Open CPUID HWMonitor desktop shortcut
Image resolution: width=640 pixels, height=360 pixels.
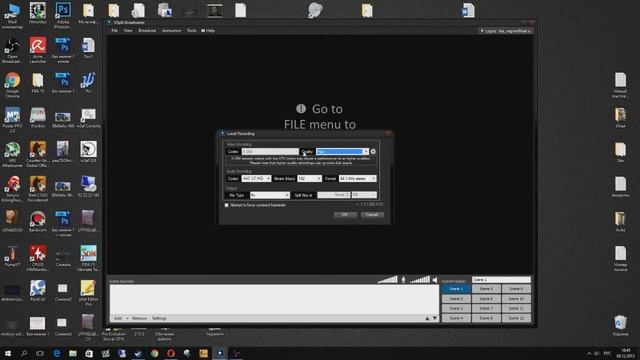pos(38,258)
